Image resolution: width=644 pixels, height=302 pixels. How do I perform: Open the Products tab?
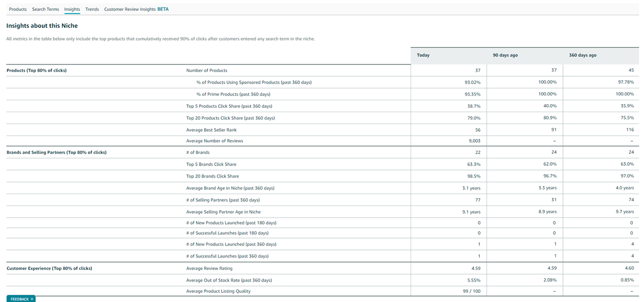point(18,9)
